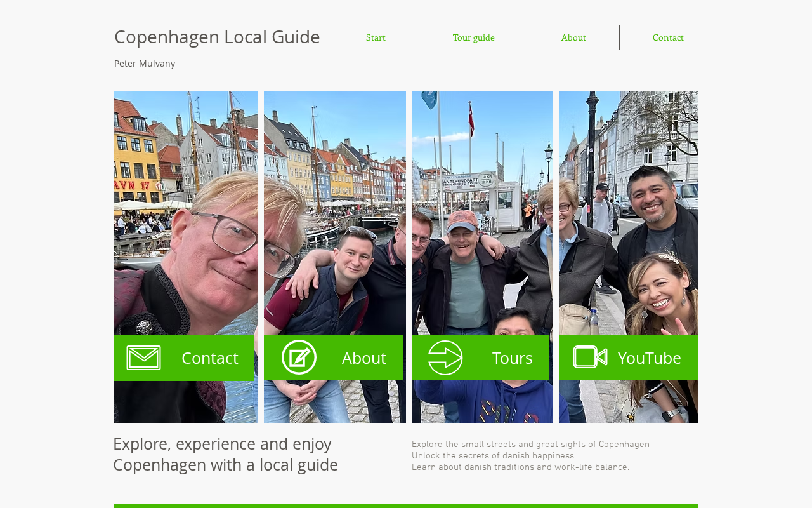Click the envelope icon on Contact tile

(x=143, y=358)
